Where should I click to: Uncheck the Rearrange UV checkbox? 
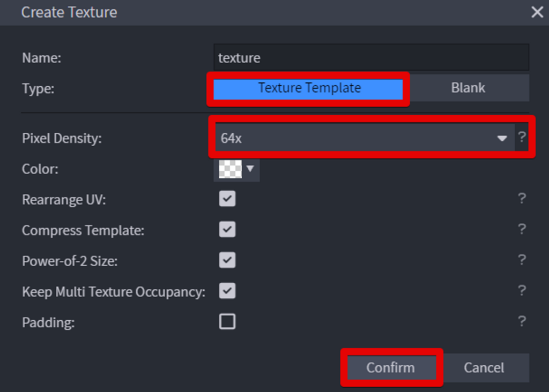227,199
